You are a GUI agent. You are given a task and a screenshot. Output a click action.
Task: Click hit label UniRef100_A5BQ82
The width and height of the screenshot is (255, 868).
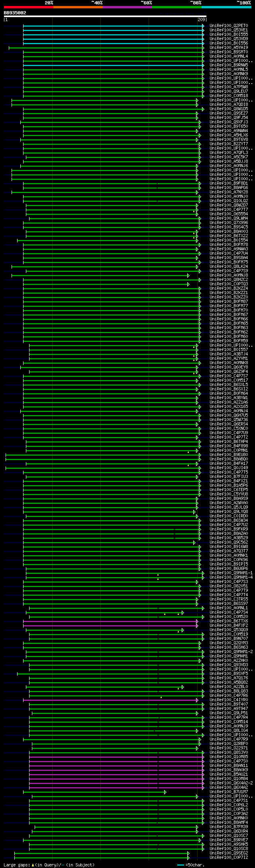229,683
